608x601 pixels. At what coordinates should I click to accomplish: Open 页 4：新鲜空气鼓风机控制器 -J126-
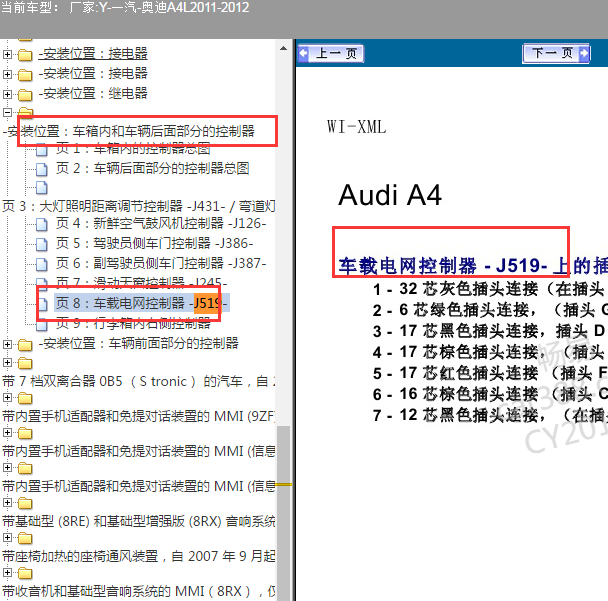tap(161, 223)
